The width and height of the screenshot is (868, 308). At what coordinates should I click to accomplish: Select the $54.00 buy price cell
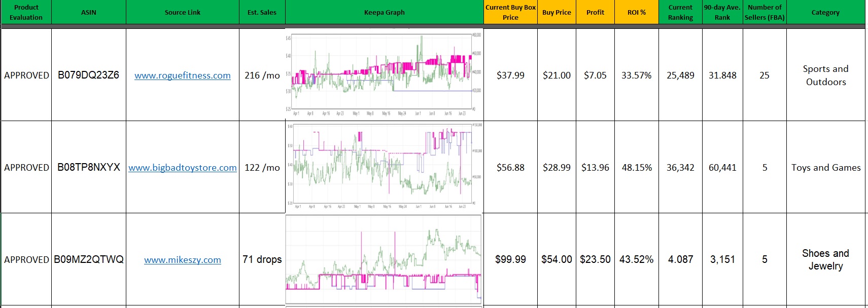[x=557, y=259]
